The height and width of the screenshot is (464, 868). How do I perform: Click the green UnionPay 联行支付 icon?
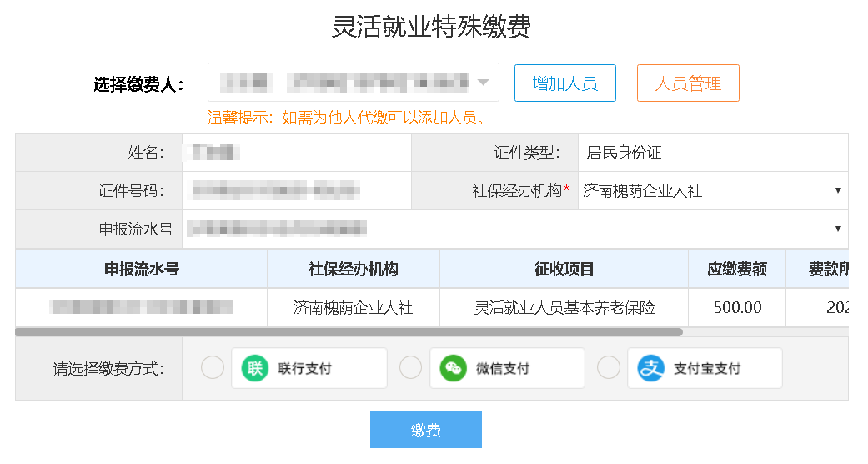coord(254,368)
